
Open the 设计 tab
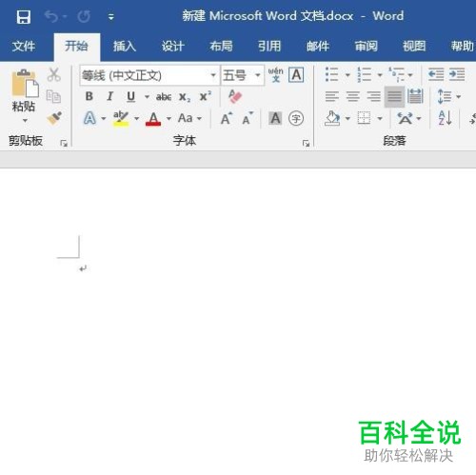(x=173, y=47)
